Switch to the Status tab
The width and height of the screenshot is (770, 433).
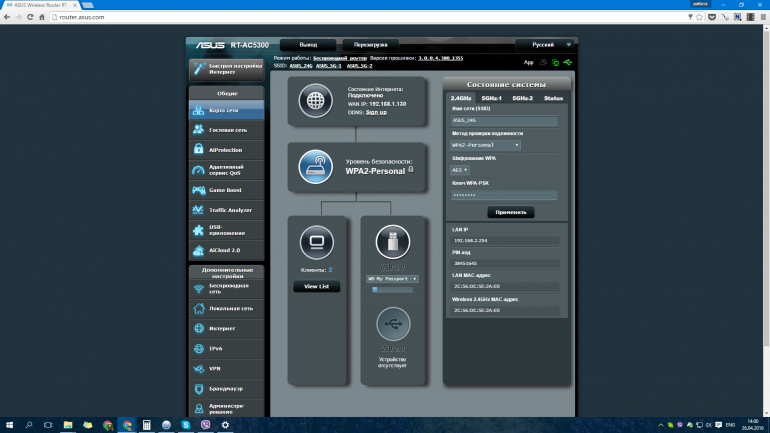[x=553, y=98]
